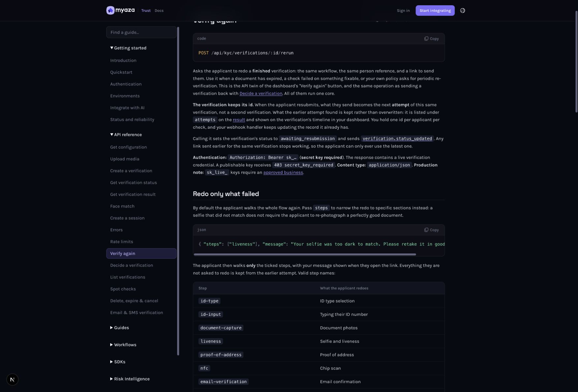Toggle the theme switcher icon

[x=463, y=11]
